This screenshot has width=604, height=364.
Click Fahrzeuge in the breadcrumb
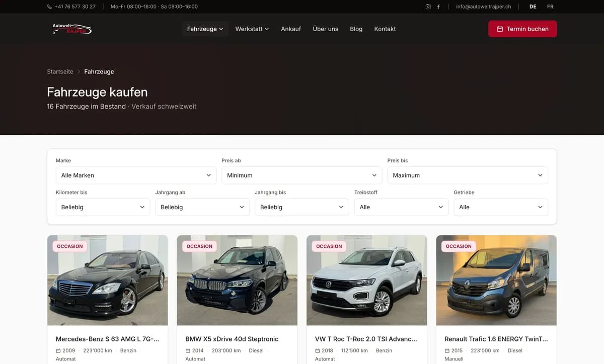[x=99, y=72]
